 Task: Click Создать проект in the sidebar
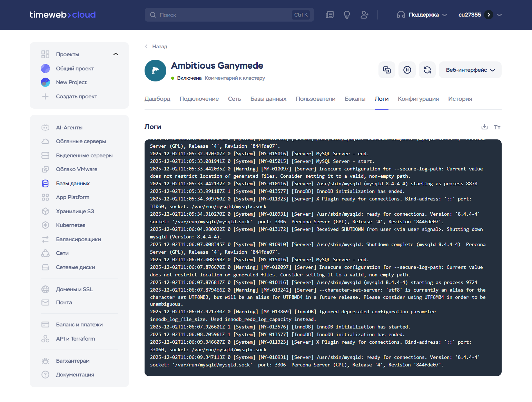pos(76,97)
